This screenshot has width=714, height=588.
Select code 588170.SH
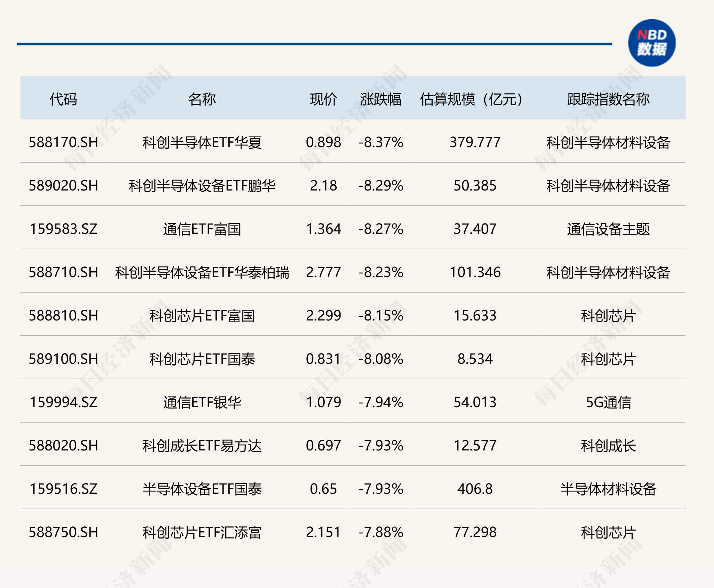click(x=63, y=142)
